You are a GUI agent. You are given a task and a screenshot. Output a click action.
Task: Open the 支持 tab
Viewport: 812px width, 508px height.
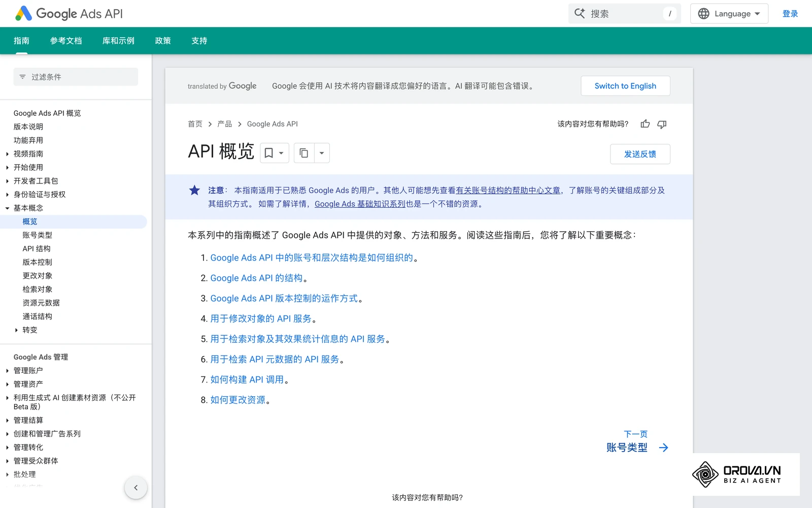(x=199, y=41)
